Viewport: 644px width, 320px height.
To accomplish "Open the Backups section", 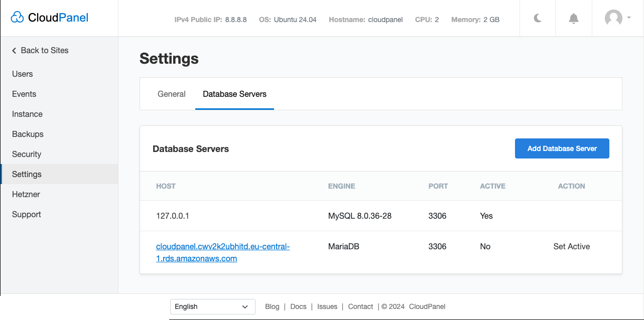I will [28, 134].
